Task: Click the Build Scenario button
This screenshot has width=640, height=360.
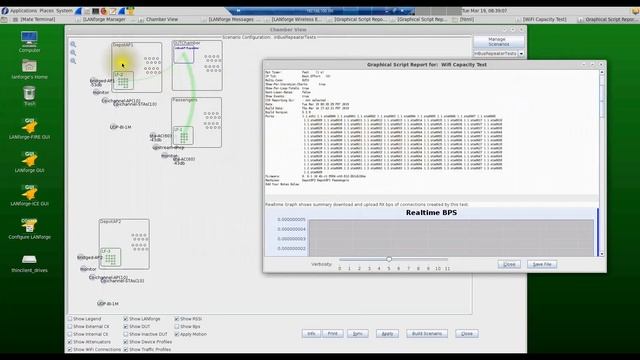Action: click(427, 333)
